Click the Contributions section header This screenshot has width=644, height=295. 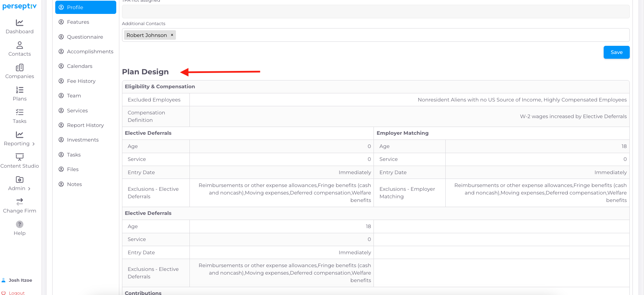click(x=143, y=293)
